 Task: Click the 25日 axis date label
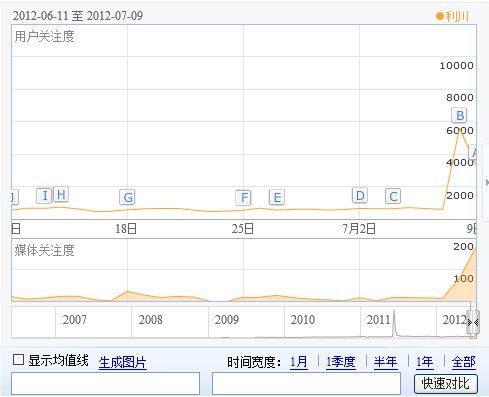(x=243, y=229)
